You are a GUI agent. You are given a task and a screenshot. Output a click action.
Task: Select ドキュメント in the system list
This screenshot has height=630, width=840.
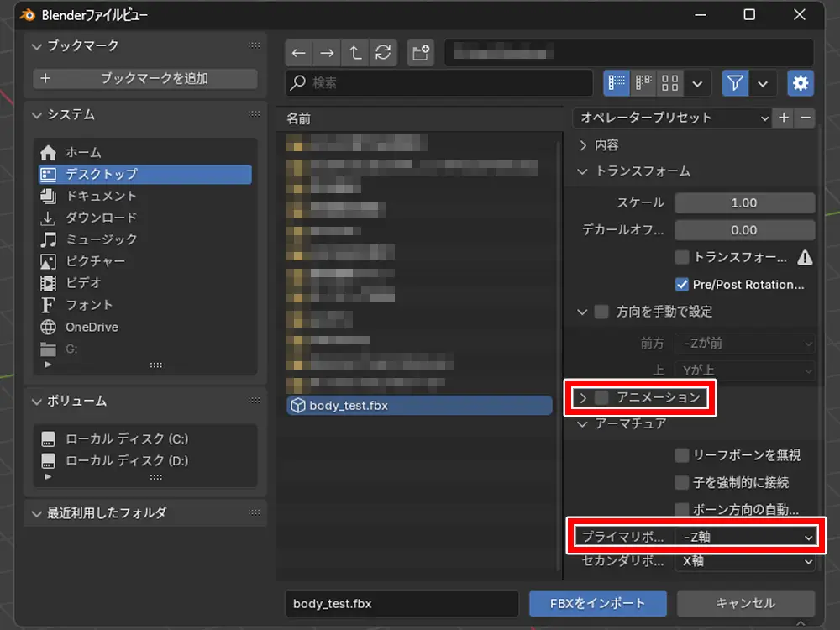[101, 196]
